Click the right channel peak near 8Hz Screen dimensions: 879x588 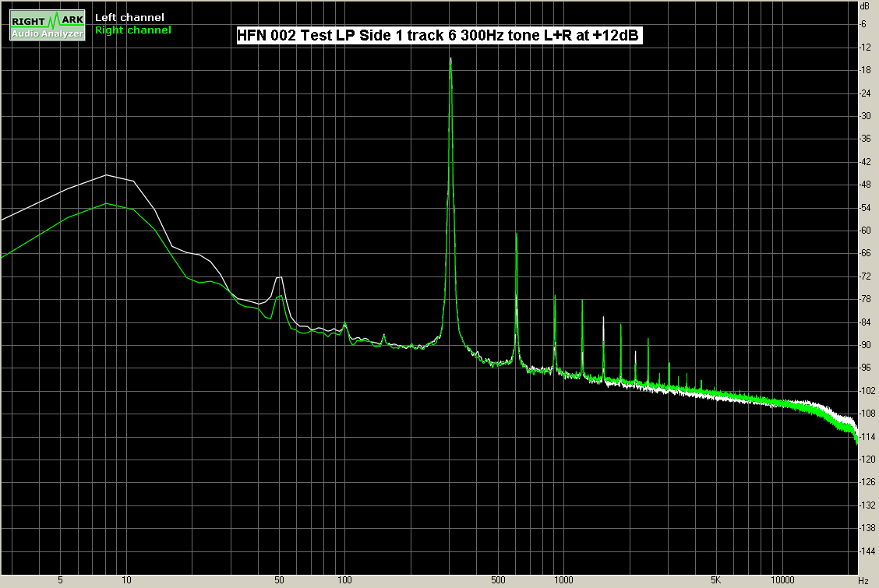tap(106, 204)
